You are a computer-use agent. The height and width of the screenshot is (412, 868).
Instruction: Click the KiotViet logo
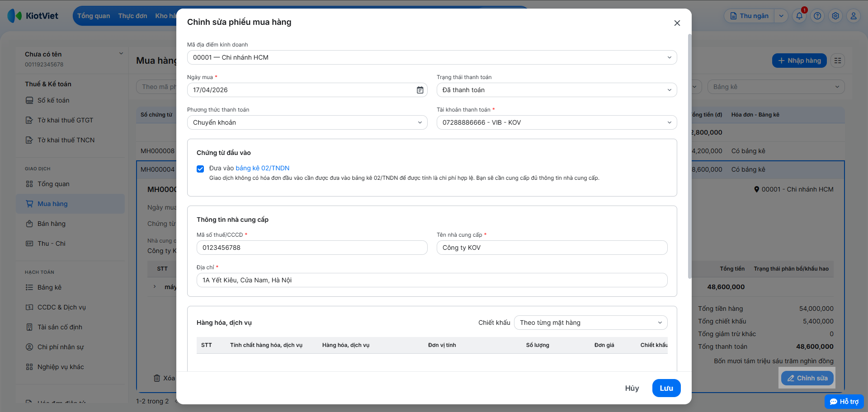pyautogui.click(x=33, y=16)
